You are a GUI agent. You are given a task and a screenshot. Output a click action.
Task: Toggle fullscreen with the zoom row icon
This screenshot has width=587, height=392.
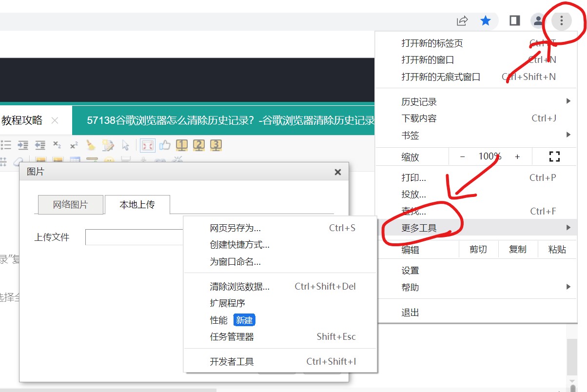click(x=554, y=157)
